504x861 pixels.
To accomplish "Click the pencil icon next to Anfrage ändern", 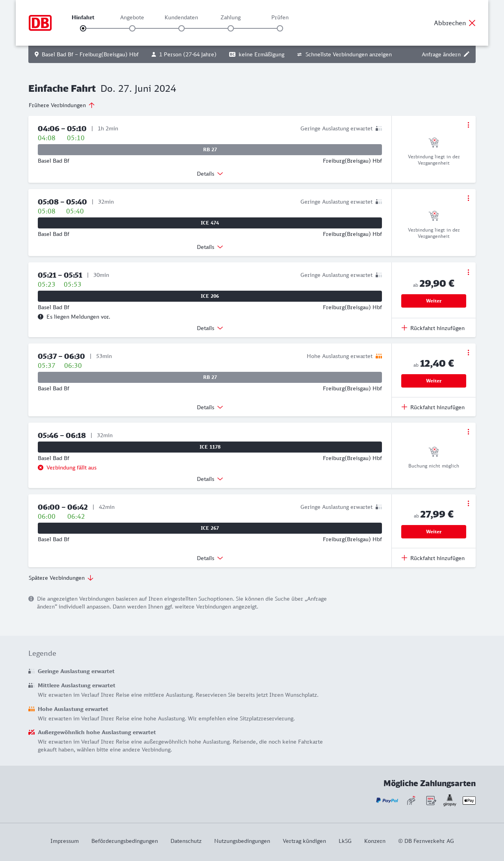I will tap(467, 54).
